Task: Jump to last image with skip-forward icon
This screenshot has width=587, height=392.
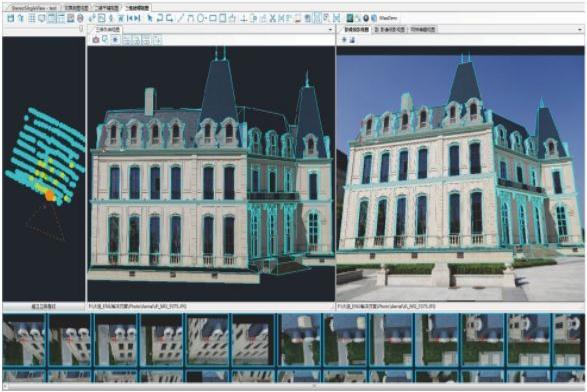Action: tap(138, 18)
